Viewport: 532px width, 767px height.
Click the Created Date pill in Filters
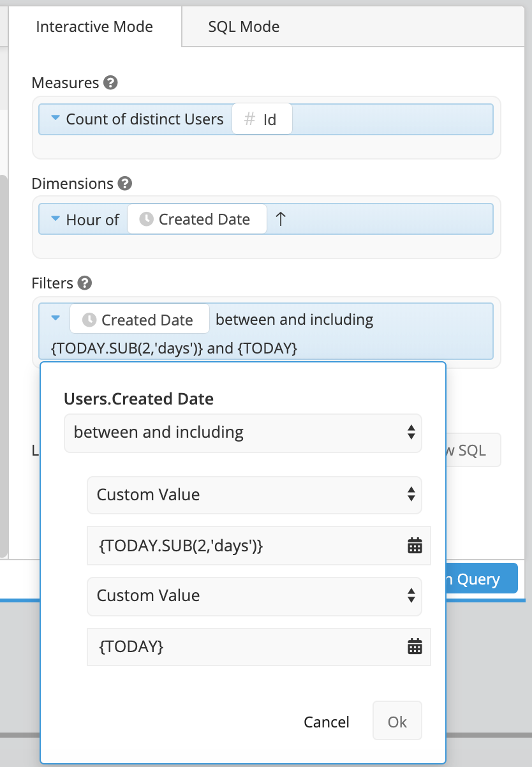[140, 318]
